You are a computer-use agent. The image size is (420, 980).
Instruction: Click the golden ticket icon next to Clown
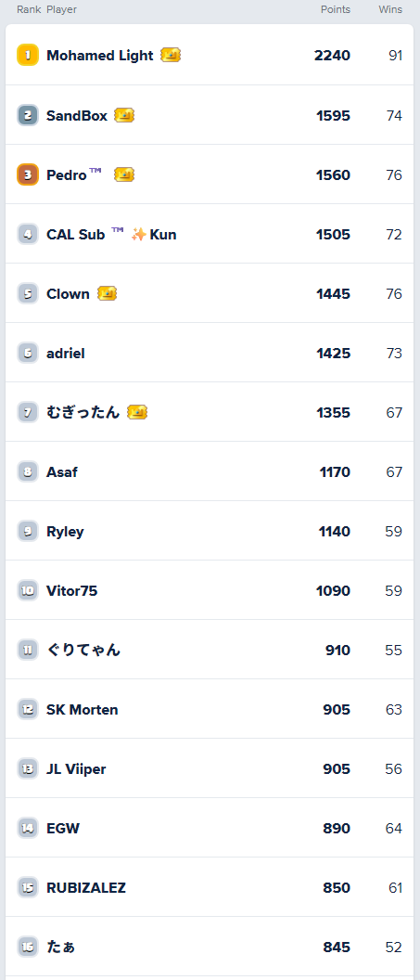tap(107, 293)
